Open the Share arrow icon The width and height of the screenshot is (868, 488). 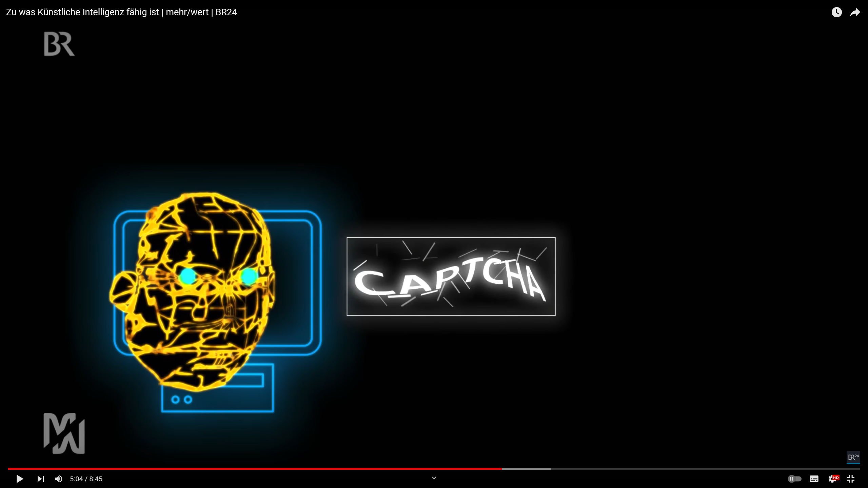tap(855, 12)
